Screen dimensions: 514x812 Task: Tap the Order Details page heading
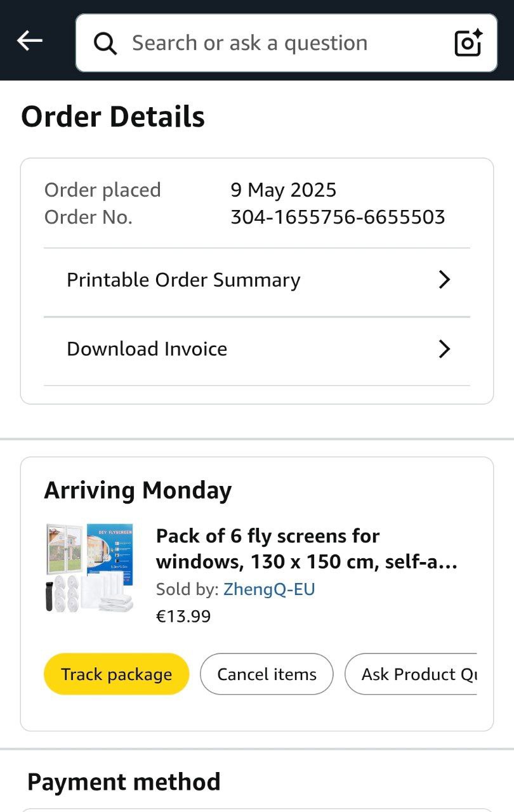113,117
